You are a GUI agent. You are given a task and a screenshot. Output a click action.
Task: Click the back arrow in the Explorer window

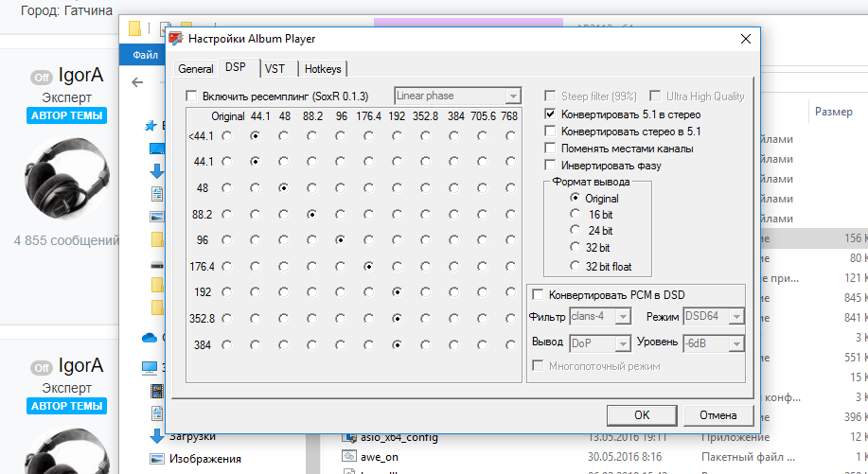click(x=137, y=82)
